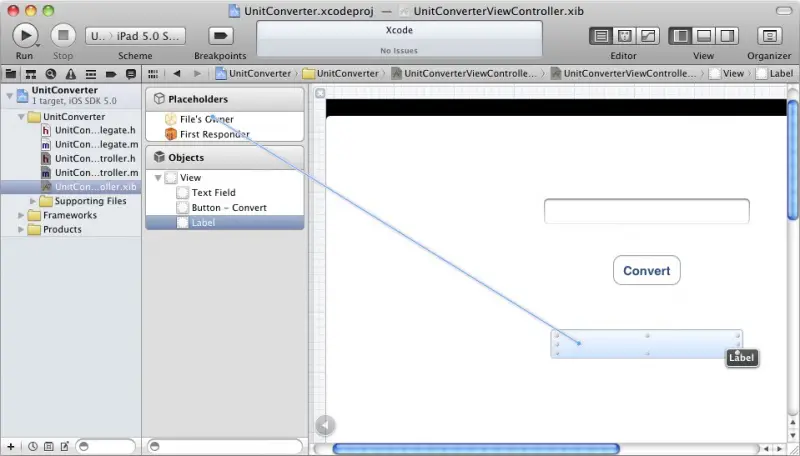Switch to the Assistant editor
The height and width of the screenshot is (456, 800).
click(x=624, y=35)
